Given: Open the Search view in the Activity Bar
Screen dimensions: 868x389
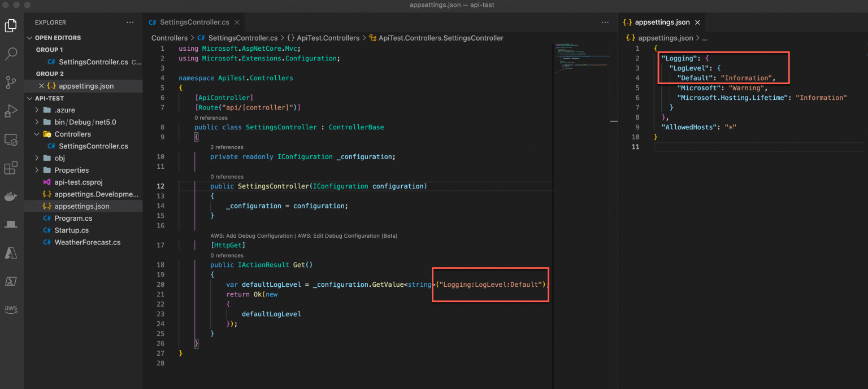Looking at the screenshot, I should click(11, 54).
